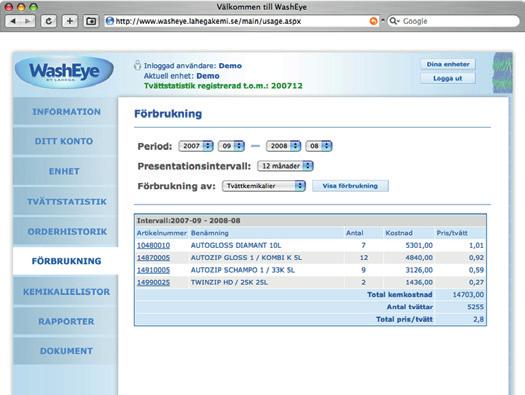The width and height of the screenshot is (525, 395).
Task: Open the Tvättkemikalier consumption dropdown
Action: [x=264, y=186]
